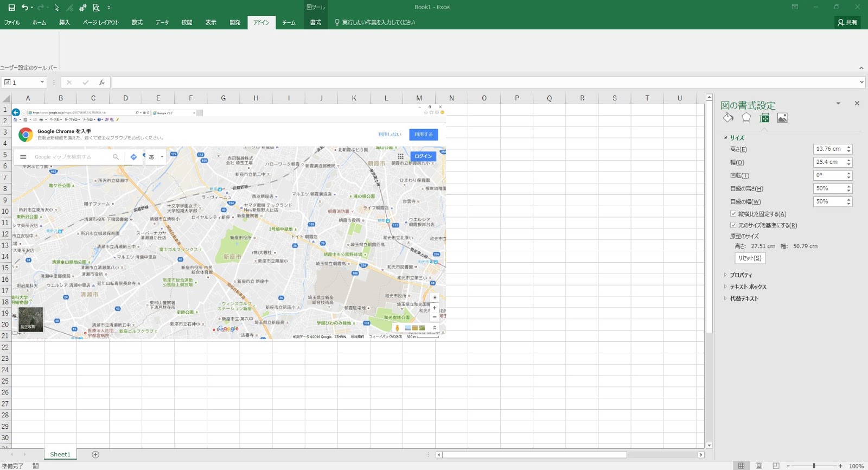The width and height of the screenshot is (868, 470).
Task: Open the customize quick access toolbar menu
Action: [x=108, y=8]
